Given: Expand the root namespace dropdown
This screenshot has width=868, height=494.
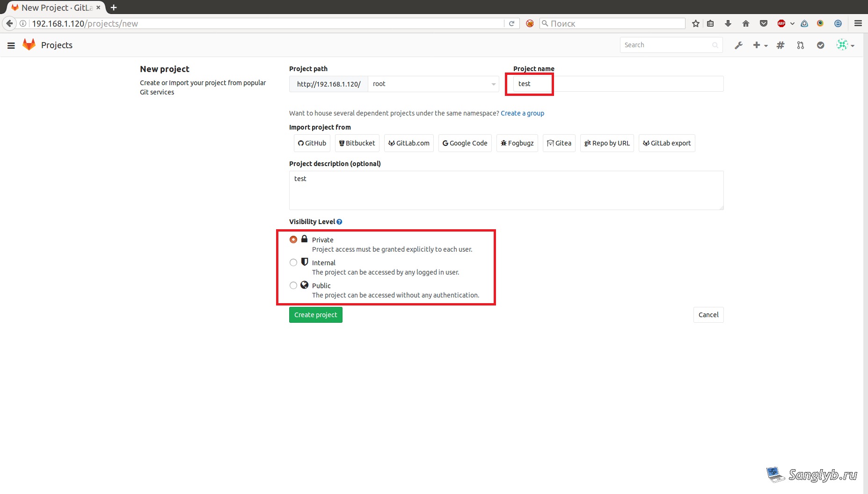Looking at the screenshot, I should click(433, 84).
